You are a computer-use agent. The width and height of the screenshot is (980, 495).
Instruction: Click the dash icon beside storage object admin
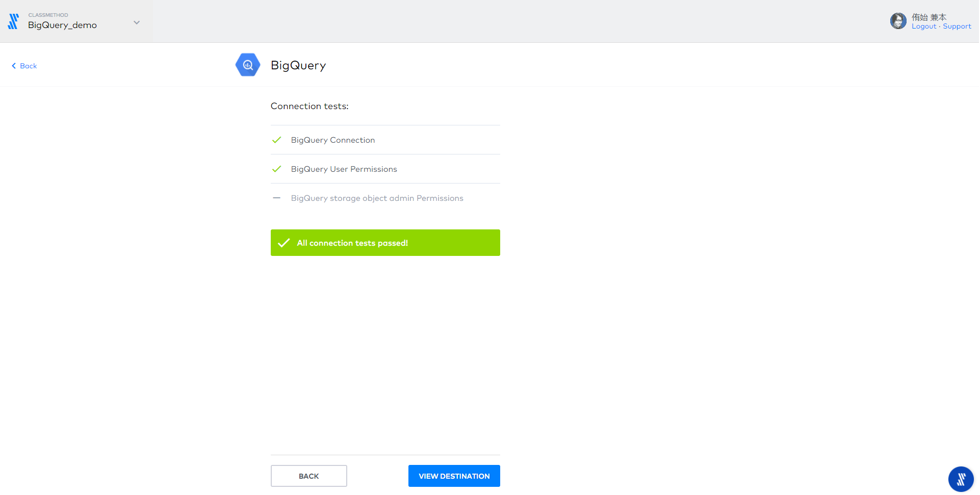[x=277, y=198]
